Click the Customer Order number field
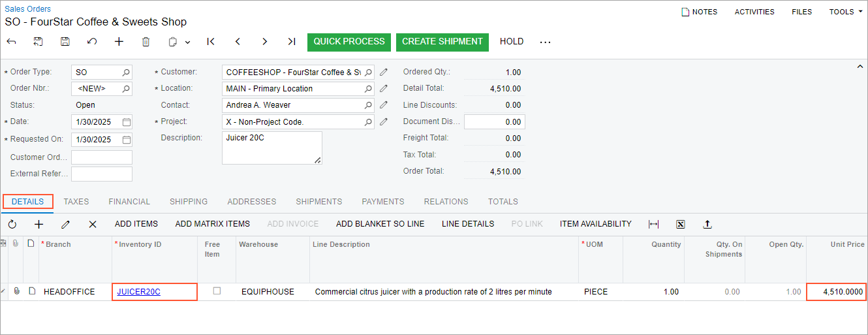868x335 pixels. [102, 157]
